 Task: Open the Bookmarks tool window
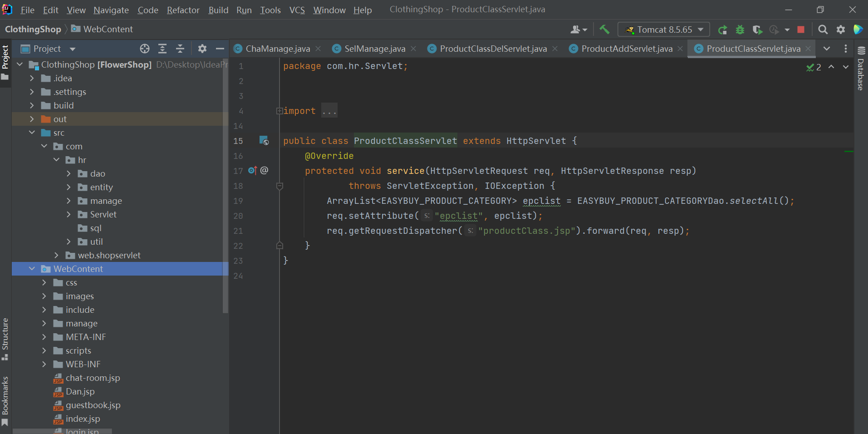[5, 401]
